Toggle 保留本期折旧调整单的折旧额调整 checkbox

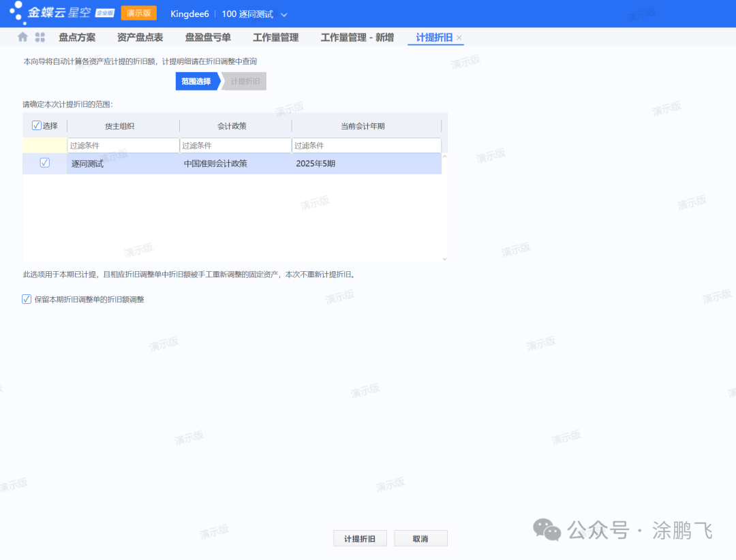(x=27, y=299)
